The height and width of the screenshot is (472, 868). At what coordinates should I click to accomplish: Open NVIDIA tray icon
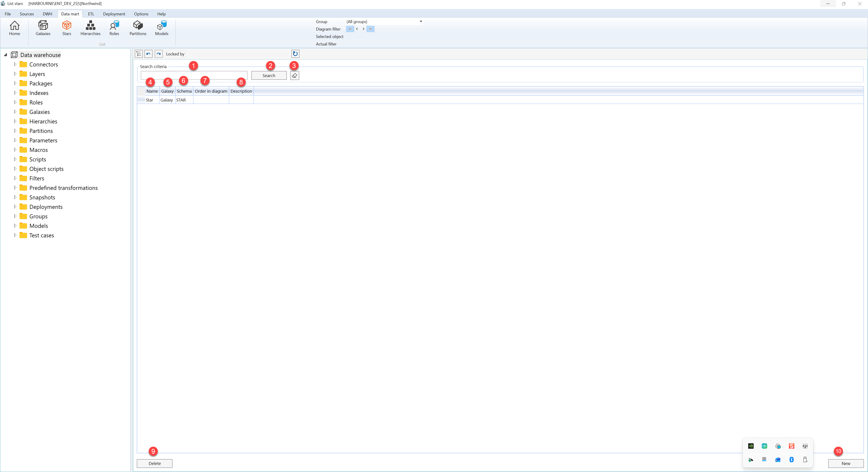751,446
